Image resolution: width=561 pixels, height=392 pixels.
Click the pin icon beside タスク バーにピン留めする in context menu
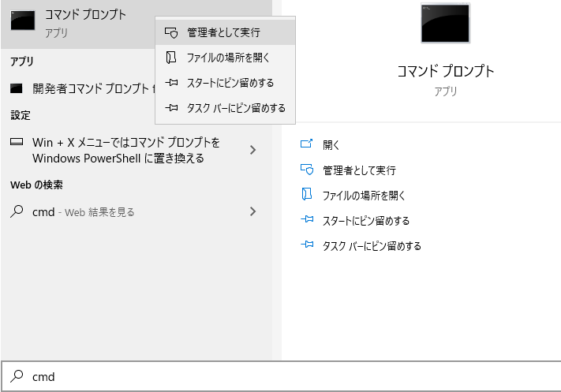(171, 107)
